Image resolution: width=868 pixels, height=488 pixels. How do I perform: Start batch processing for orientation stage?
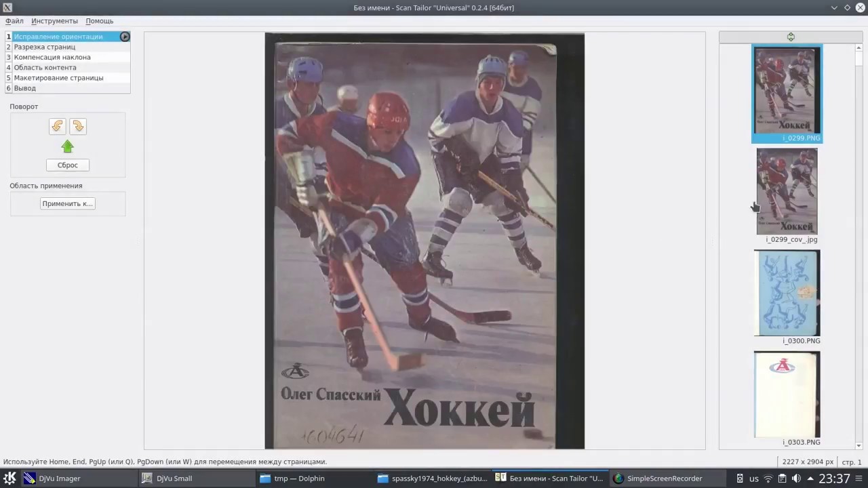pyautogui.click(x=125, y=37)
